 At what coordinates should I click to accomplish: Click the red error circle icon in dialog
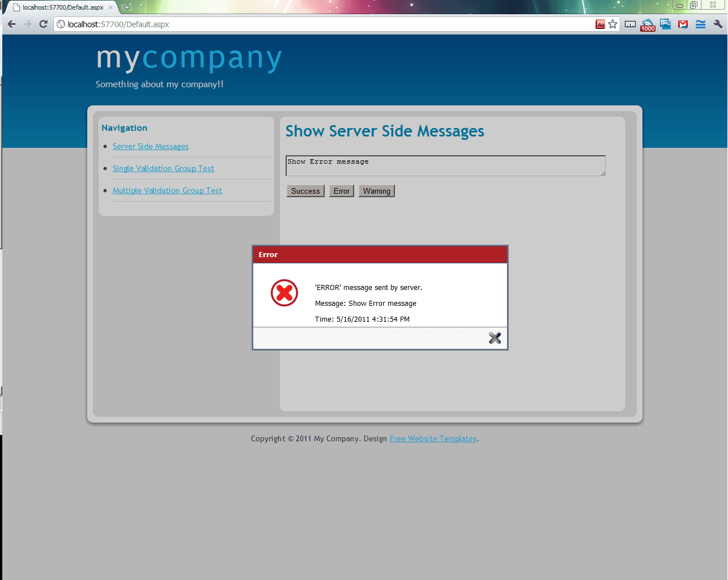click(284, 293)
